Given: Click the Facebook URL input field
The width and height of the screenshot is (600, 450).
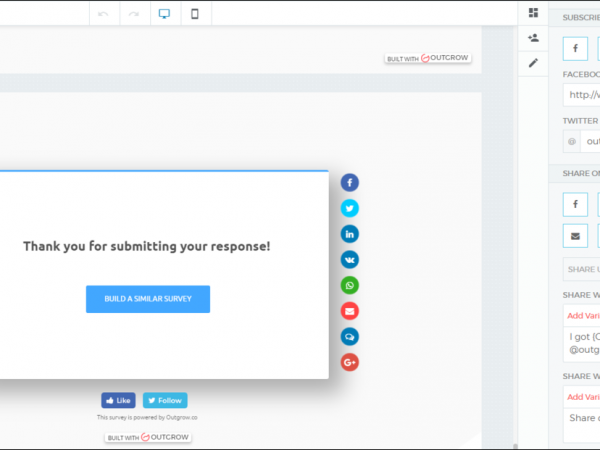Looking at the screenshot, I should [x=581, y=95].
